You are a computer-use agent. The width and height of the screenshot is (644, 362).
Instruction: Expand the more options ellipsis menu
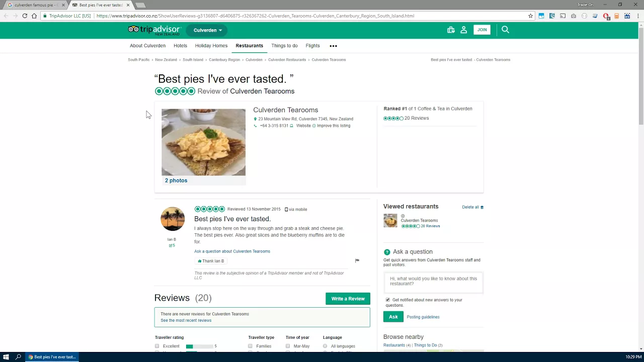(x=333, y=46)
